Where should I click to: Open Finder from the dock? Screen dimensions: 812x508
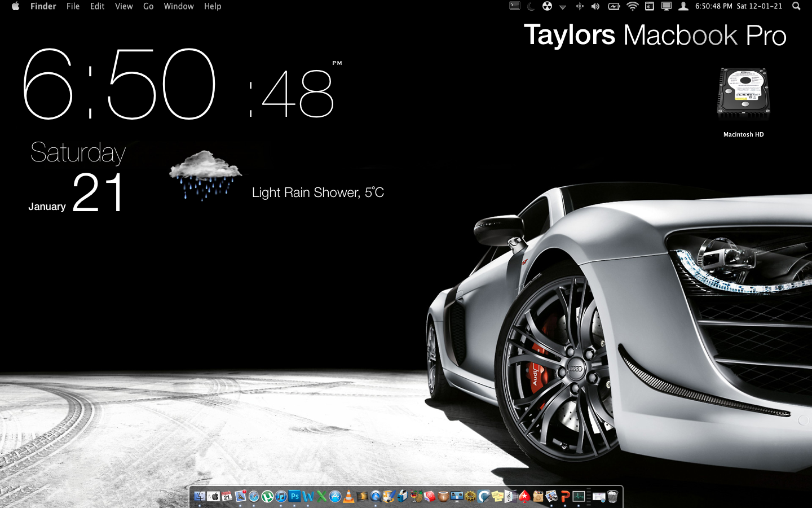coord(200,496)
